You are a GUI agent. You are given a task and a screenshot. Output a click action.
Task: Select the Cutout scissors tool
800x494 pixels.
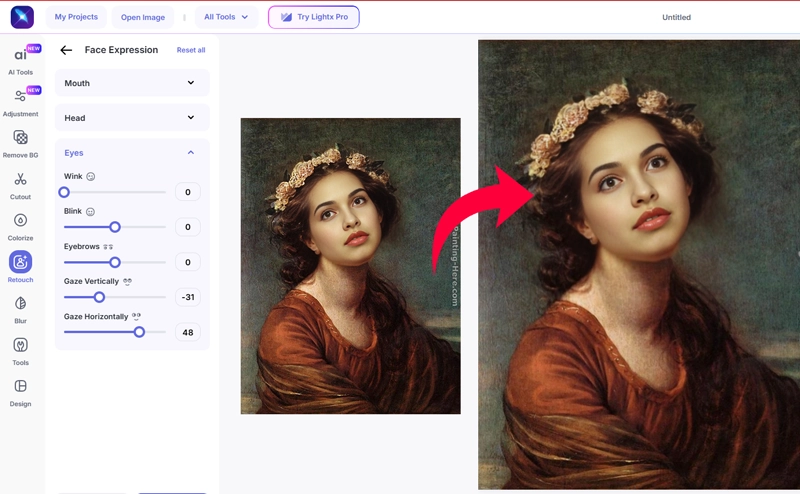pyautogui.click(x=20, y=185)
